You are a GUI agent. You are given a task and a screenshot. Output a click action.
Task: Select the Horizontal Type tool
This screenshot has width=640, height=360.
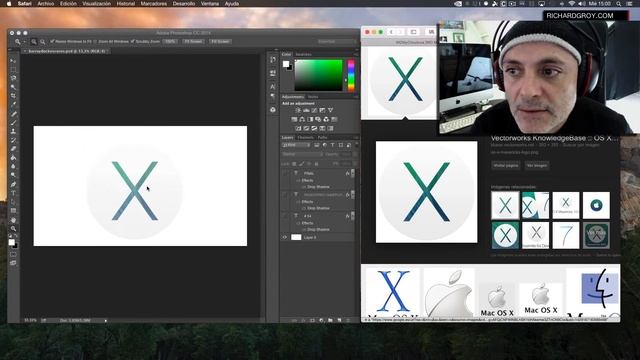tap(13, 193)
